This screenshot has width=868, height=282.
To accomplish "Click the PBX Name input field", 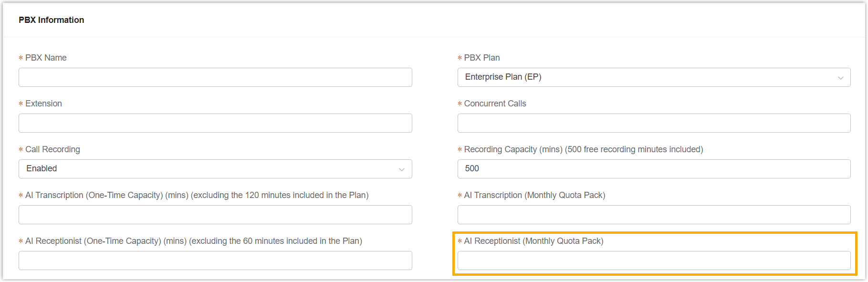I will 215,77.
